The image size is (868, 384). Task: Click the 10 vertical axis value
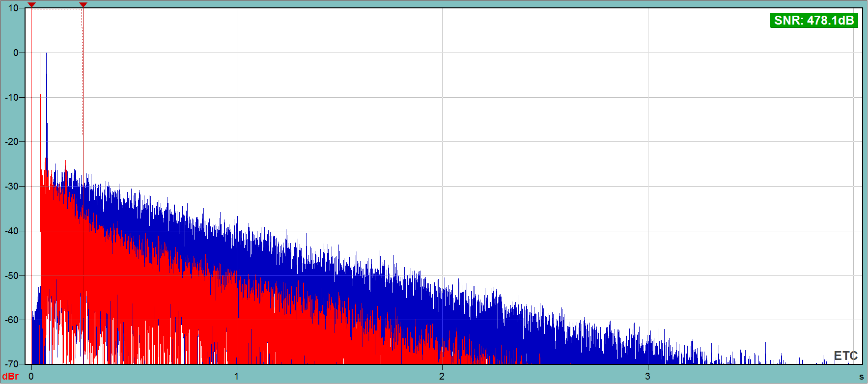click(x=13, y=8)
